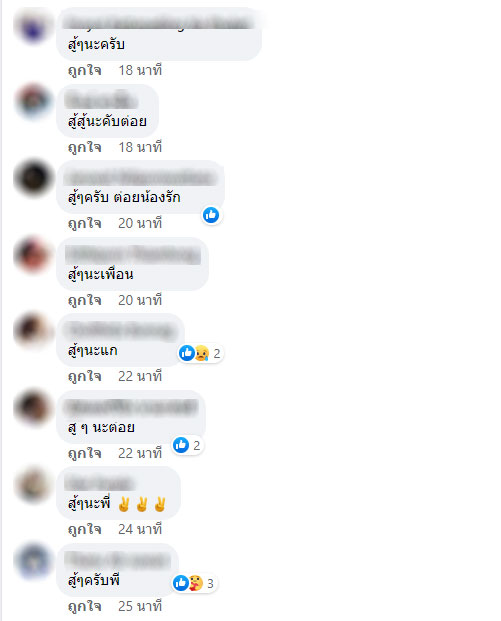This screenshot has width=501, height=621.
Task: View the three reactions on "สู้ๆครับพี่" comment
Action: click(x=194, y=583)
